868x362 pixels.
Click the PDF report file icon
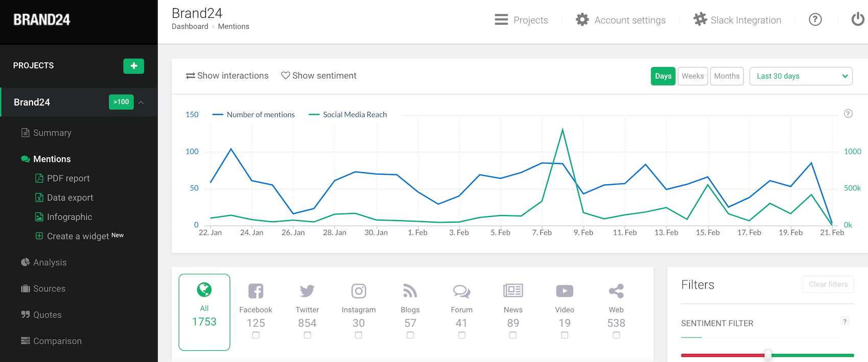[x=39, y=178]
